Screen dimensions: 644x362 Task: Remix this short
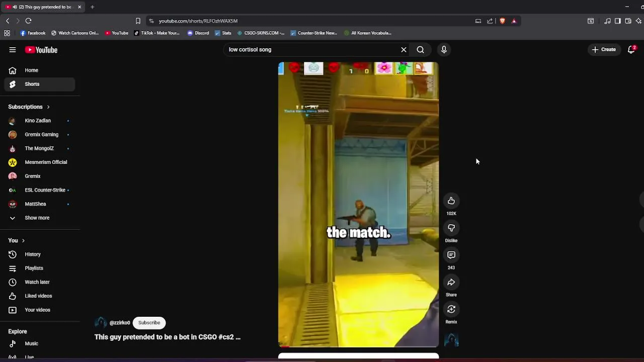pos(451,310)
